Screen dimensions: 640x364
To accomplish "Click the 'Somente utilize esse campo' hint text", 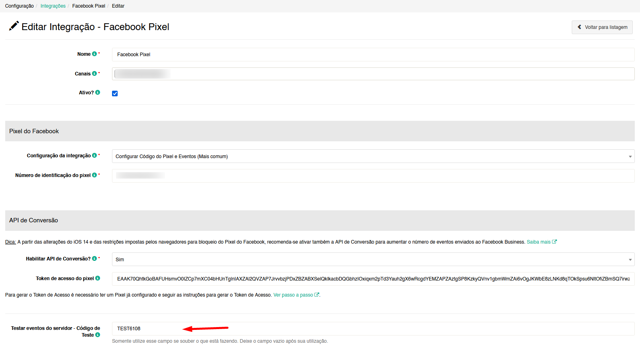I will click(x=220, y=341).
